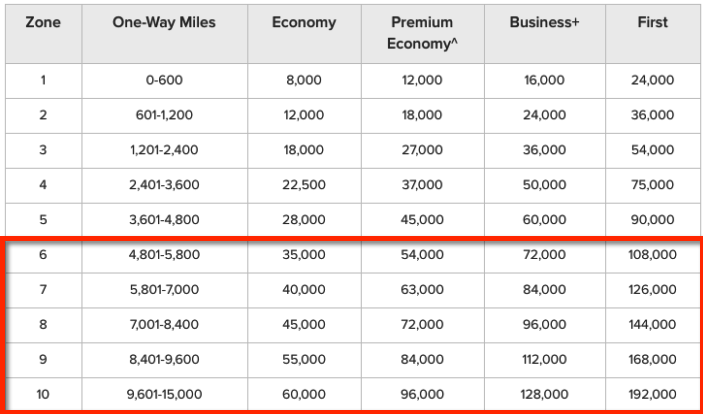Image resolution: width=703 pixels, height=414 pixels.
Task: Select the 37,000 Premium Economy value
Action: [422, 185]
